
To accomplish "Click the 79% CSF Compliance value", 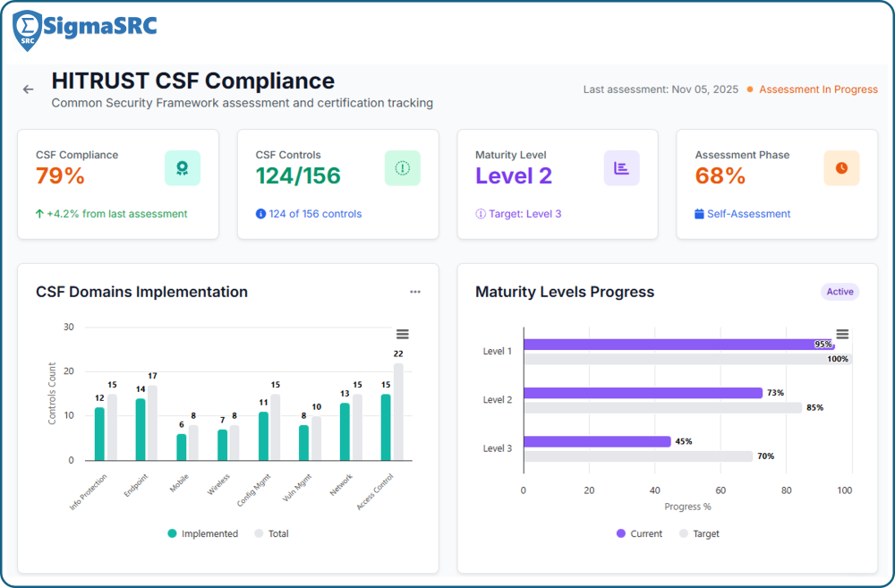I will pos(60,175).
